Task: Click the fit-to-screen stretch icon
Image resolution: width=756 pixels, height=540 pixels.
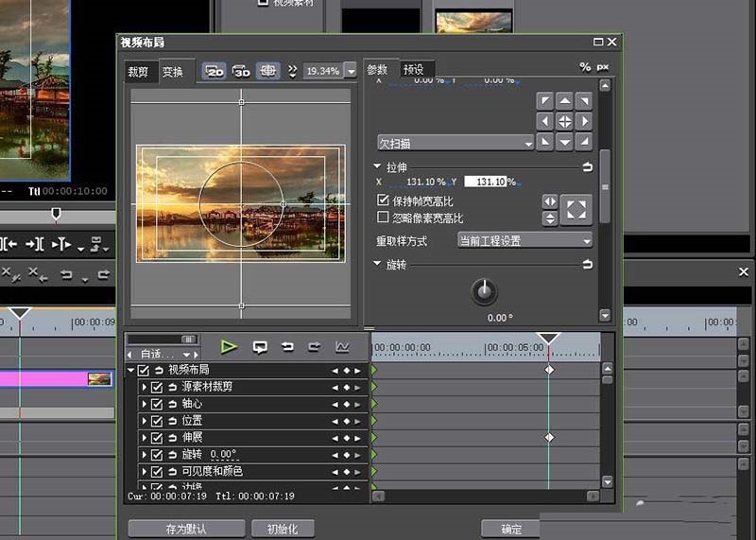Action: click(576, 210)
